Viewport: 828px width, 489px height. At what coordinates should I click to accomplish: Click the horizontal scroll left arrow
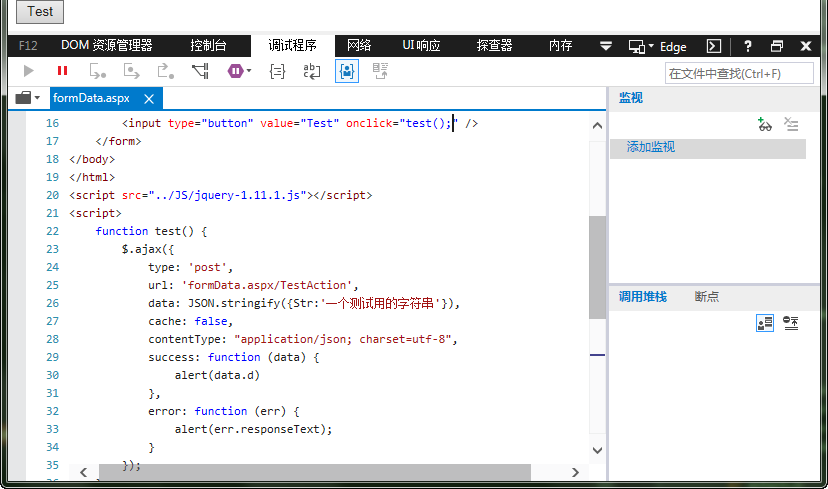83,472
